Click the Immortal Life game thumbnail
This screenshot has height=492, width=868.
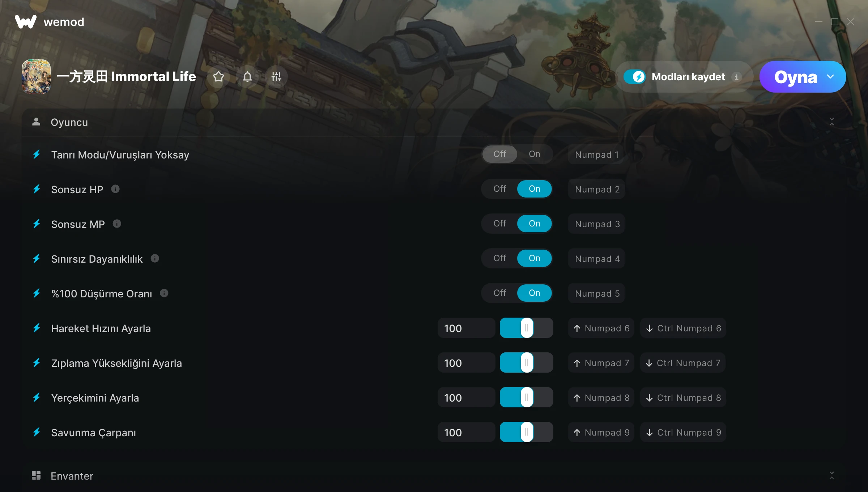[36, 77]
